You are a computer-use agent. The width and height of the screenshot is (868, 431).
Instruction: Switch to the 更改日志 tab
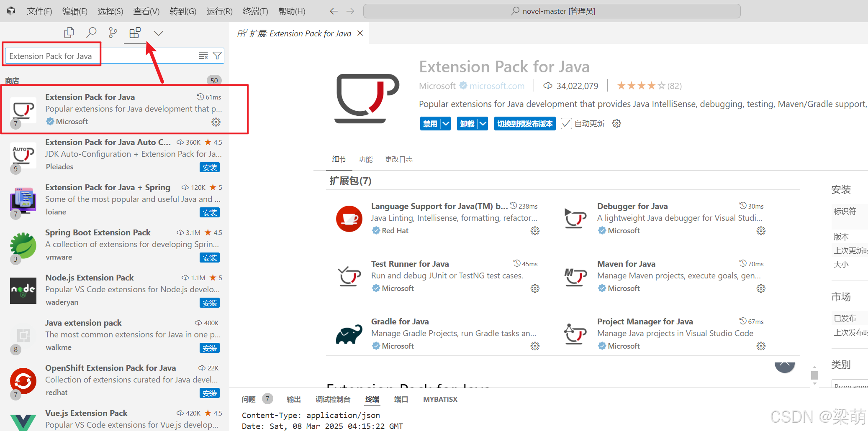(x=399, y=159)
